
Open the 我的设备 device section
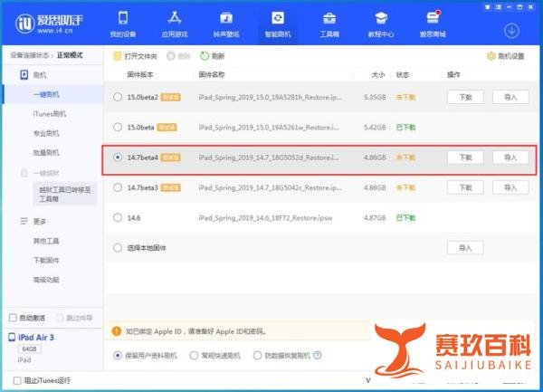123,24
